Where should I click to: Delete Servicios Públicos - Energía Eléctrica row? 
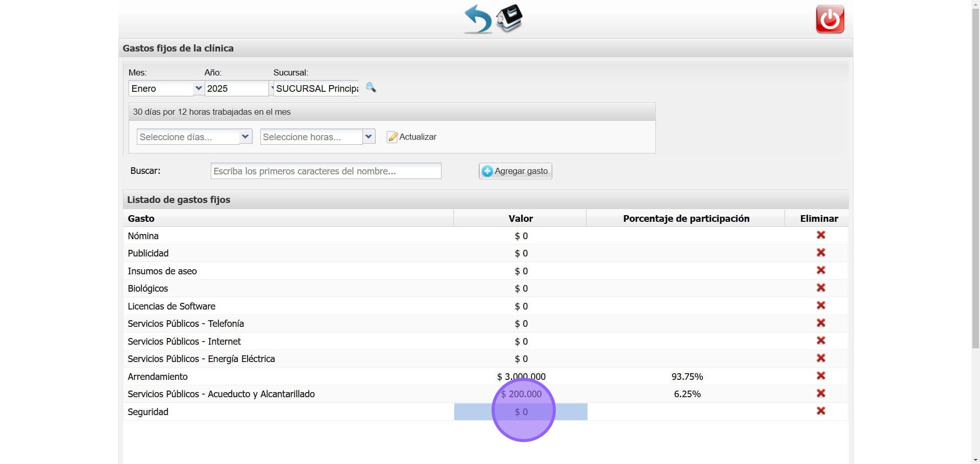click(821, 358)
